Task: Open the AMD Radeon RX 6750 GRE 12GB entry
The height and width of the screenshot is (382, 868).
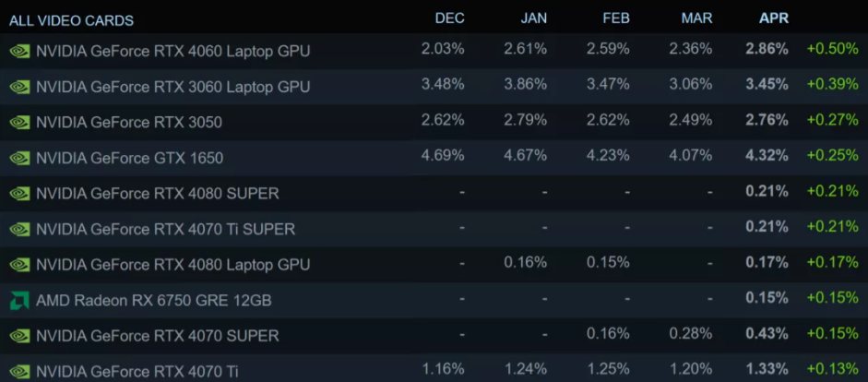Action: pyautogui.click(x=153, y=301)
